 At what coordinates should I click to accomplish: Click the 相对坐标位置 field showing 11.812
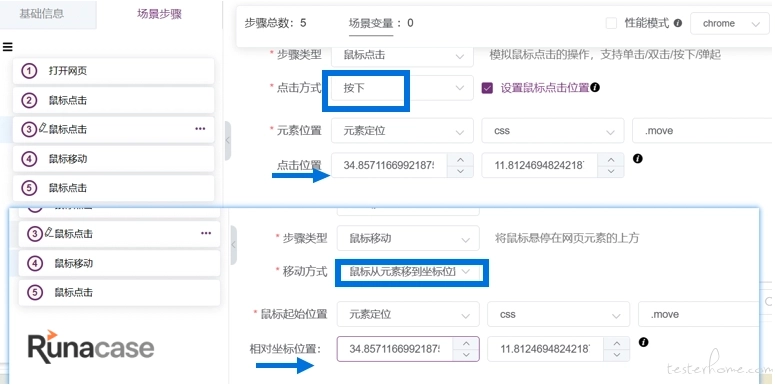click(x=546, y=349)
